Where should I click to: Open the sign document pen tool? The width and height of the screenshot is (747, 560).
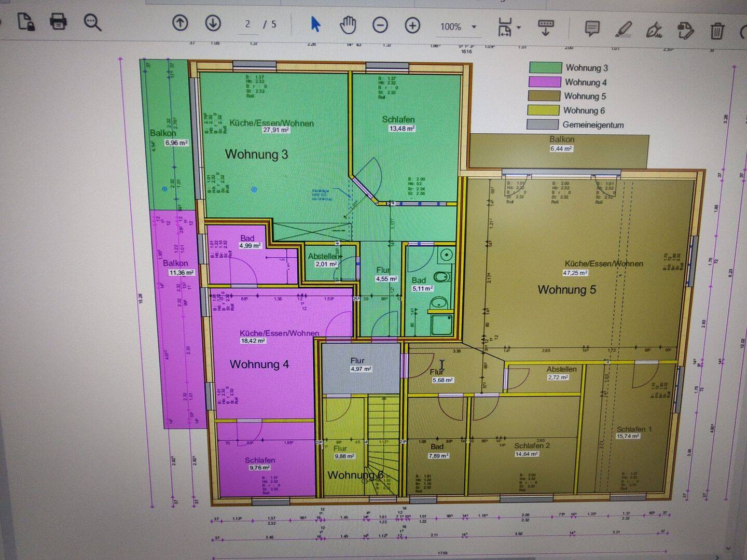click(x=654, y=30)
